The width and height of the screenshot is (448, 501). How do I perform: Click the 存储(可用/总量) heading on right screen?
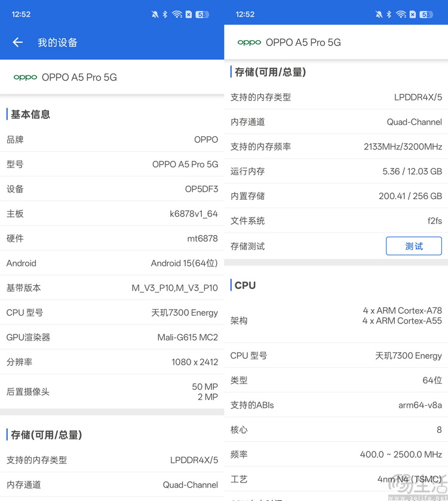point(271,72)
